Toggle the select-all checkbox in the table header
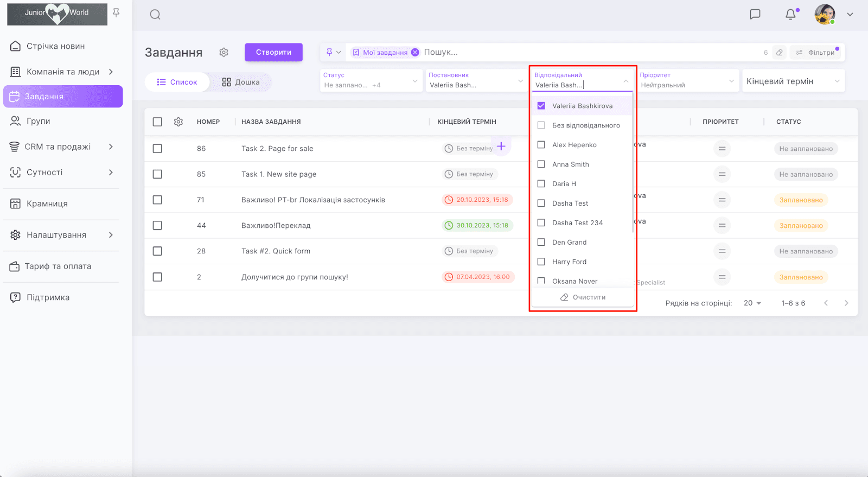This screenshot has width=868, height=477. point(157,122)
